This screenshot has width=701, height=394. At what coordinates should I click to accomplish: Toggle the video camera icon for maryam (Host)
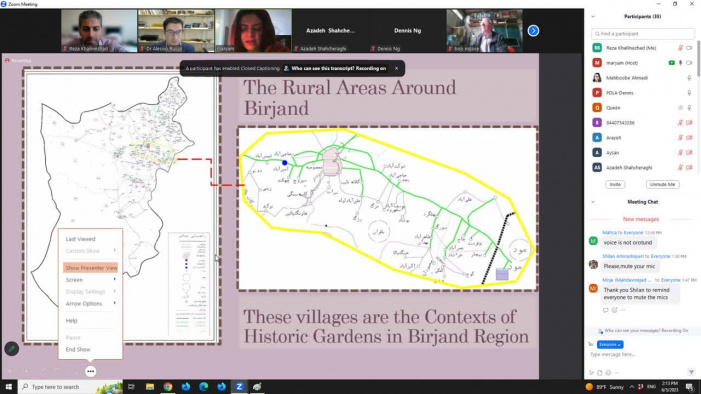[x=689, y=63]
